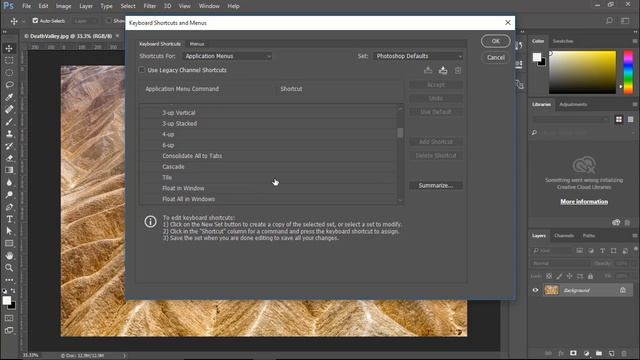
Task: Click the add layer mask icon
Action: pyautogui.click(x=573, y=353)
